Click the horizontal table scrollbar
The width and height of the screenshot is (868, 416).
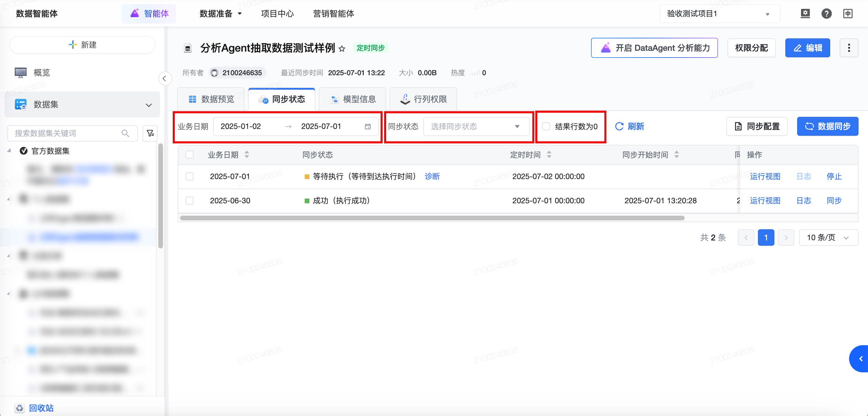(x=432, y=218)
